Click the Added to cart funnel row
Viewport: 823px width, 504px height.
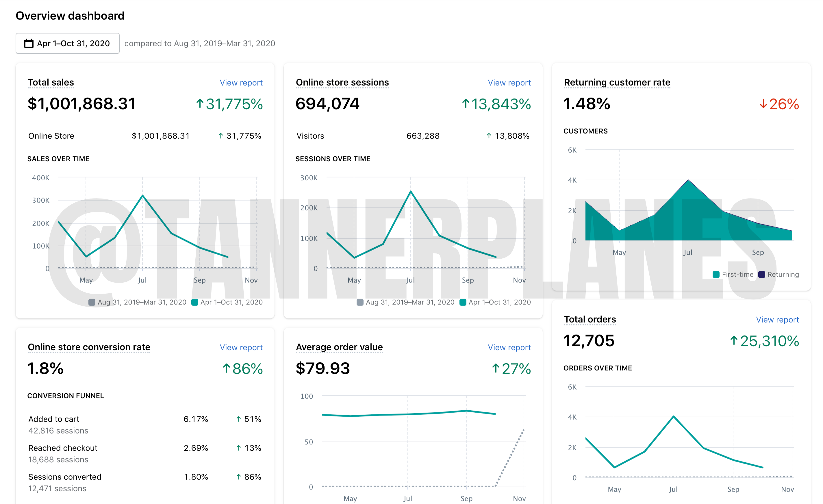click(145, 425)
